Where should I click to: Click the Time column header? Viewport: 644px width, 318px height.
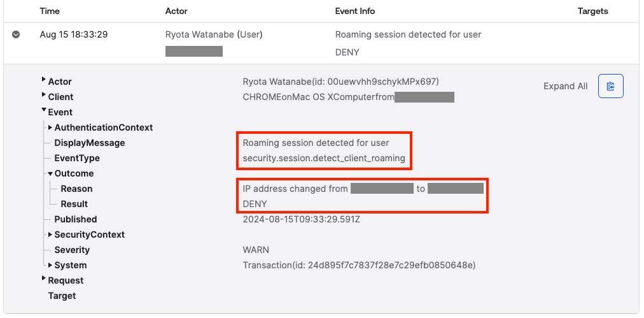point(50,11)
